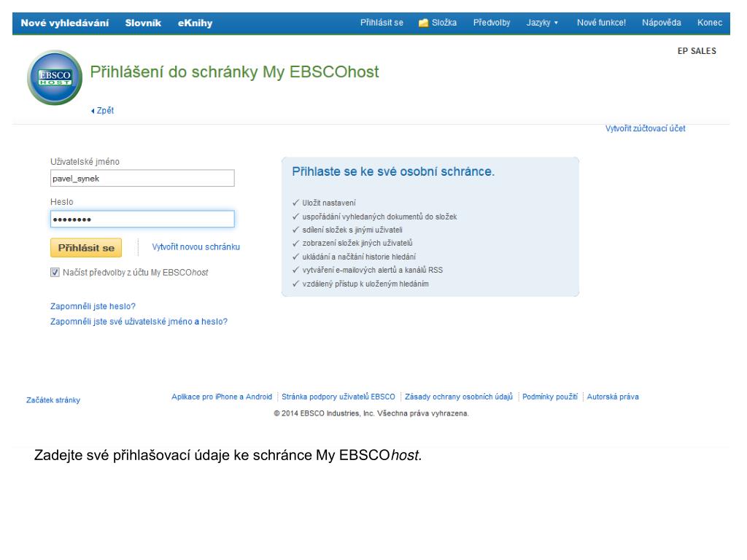
Task: Click 'Přihlášení do schránky My EBSCOhost' title
Action: (x=234, y=72)
